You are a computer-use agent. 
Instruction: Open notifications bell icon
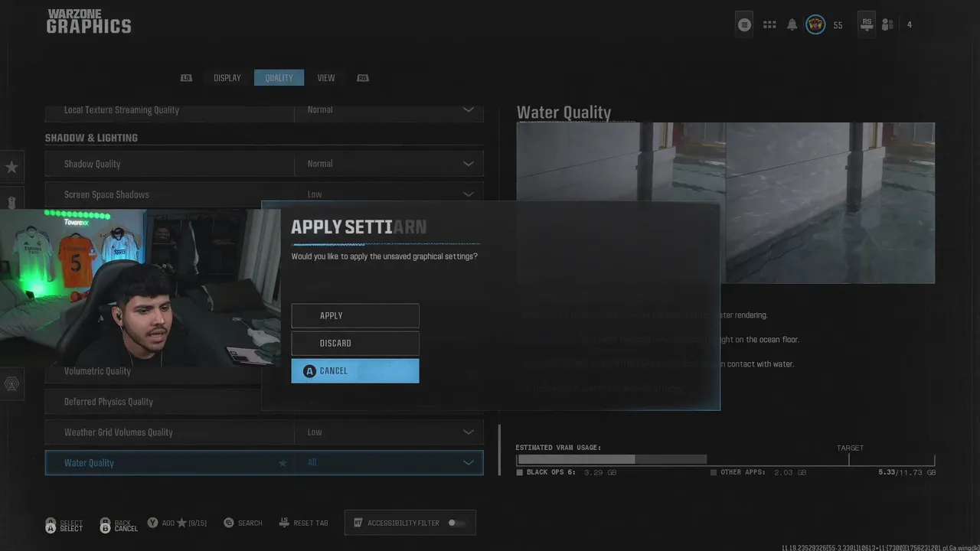(x=792, y=25)
